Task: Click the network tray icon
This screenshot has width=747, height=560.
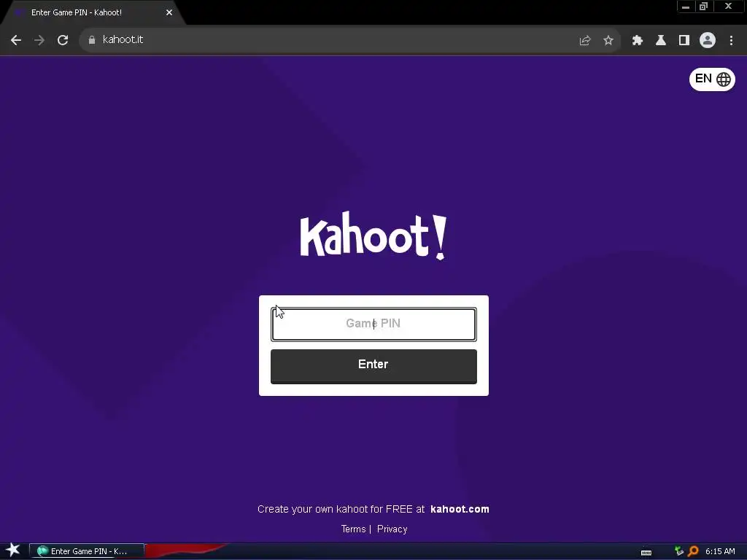Action: tap(679, 551)
